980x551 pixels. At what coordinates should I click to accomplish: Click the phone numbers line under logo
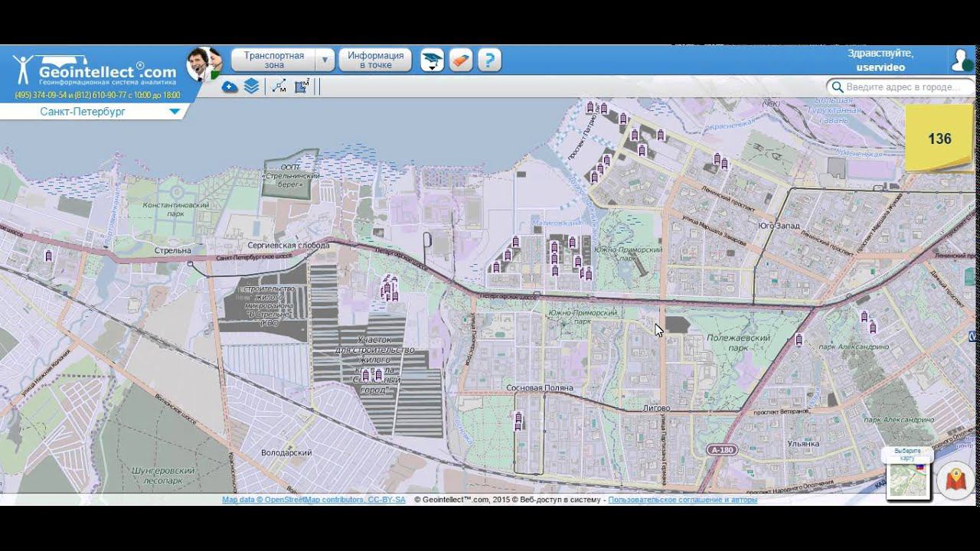click(x=97, y=96)
